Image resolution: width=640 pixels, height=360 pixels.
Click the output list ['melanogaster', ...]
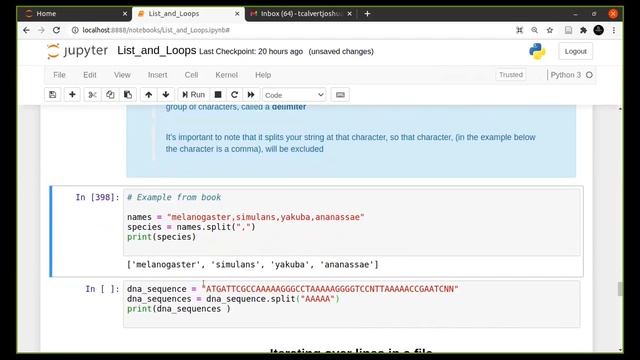click(x=253, y=264)
